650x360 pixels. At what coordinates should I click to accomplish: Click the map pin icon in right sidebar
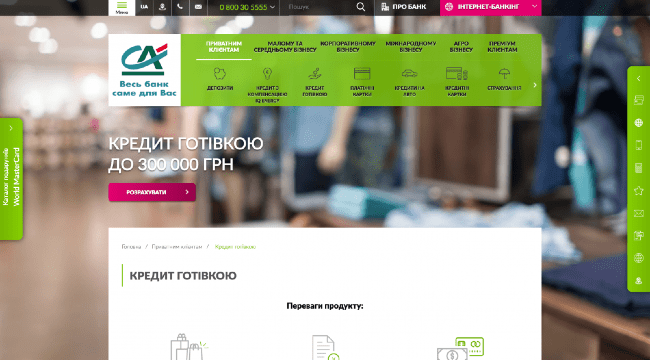click(x=638, y=280)
